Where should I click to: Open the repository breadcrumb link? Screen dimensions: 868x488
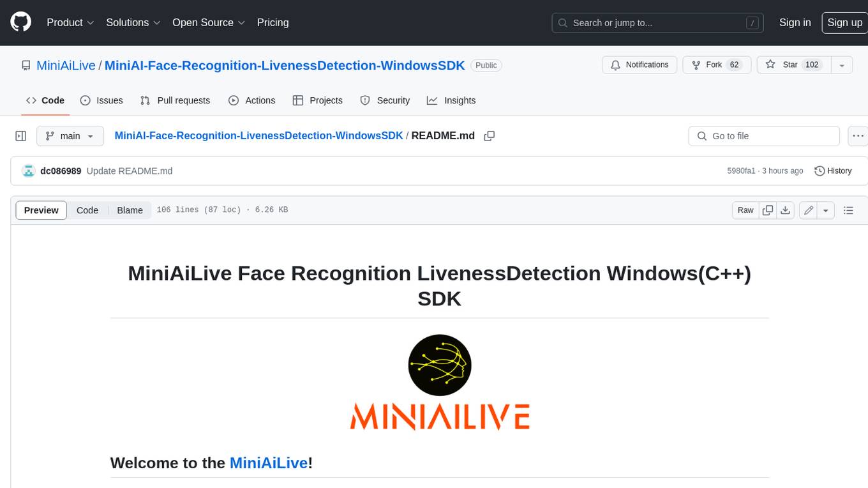pos(258,135)
